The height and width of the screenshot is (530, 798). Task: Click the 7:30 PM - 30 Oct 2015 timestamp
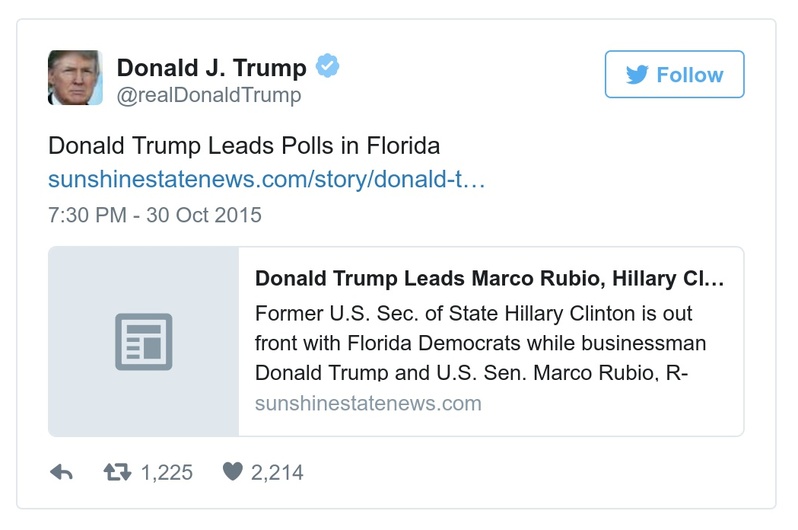coord(155,215)
